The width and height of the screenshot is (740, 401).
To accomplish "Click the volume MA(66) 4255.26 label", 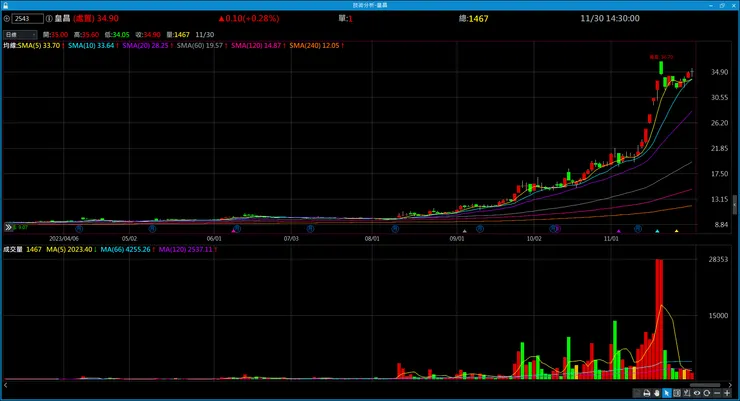I will coord(125,250).
